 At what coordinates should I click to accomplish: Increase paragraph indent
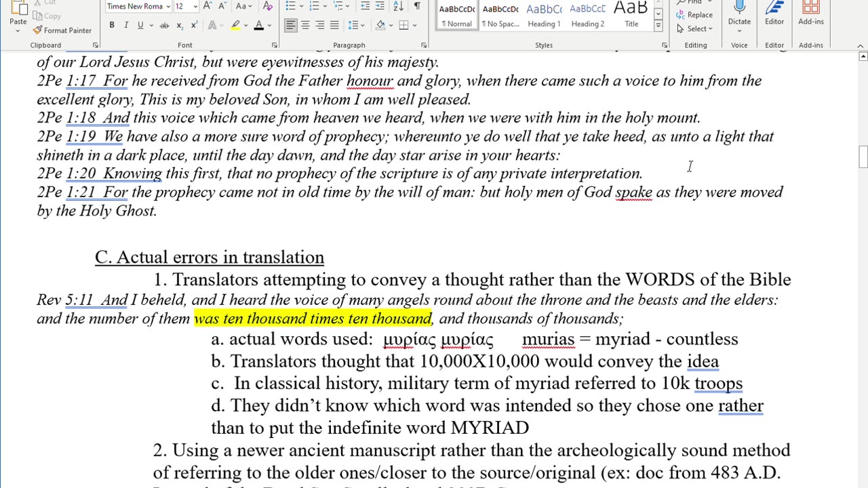(x=381, y=6)
